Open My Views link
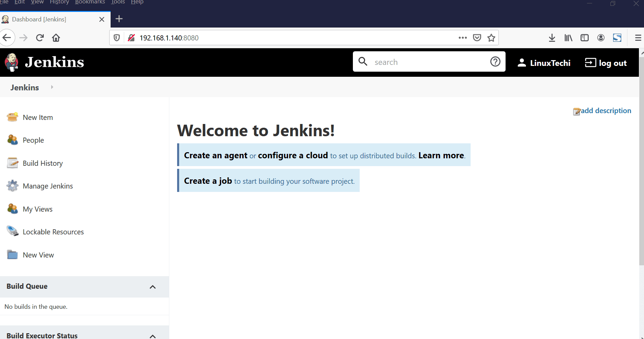Screen dimensions: 644x339 point(38,209)
